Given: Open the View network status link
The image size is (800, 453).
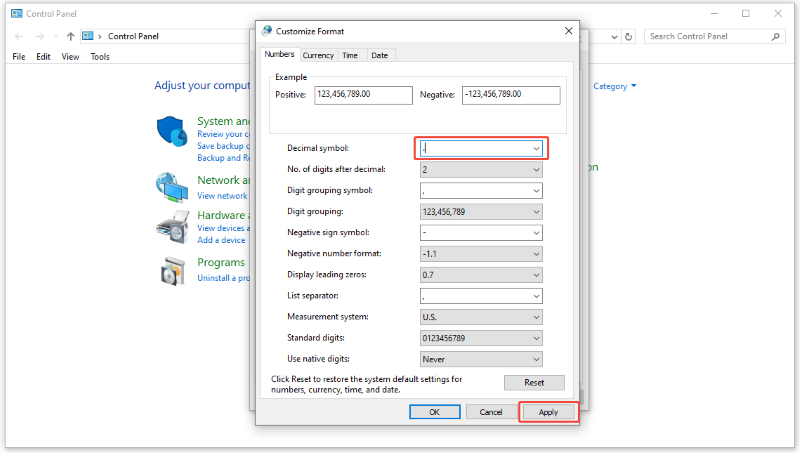Looking at the screenshot, I should point(222,196).
